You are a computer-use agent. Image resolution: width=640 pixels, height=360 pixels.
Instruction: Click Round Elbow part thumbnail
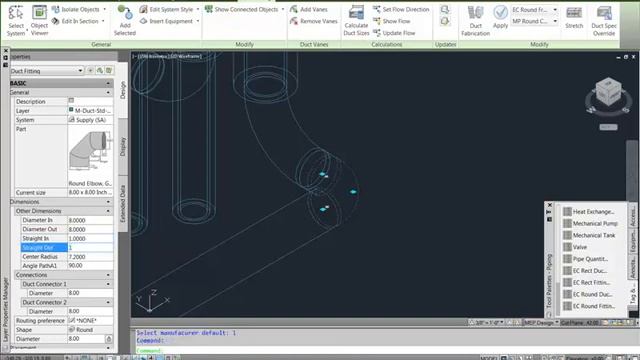90,151
